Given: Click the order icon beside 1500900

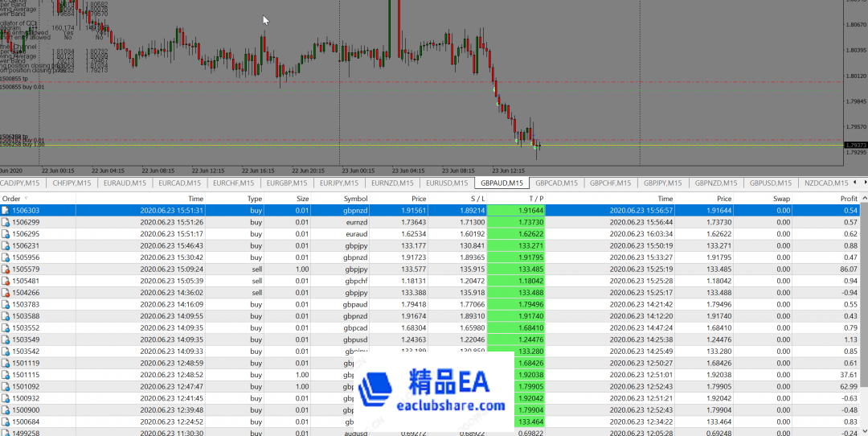Looking at the screenshot, I should [x=6, y=410].
